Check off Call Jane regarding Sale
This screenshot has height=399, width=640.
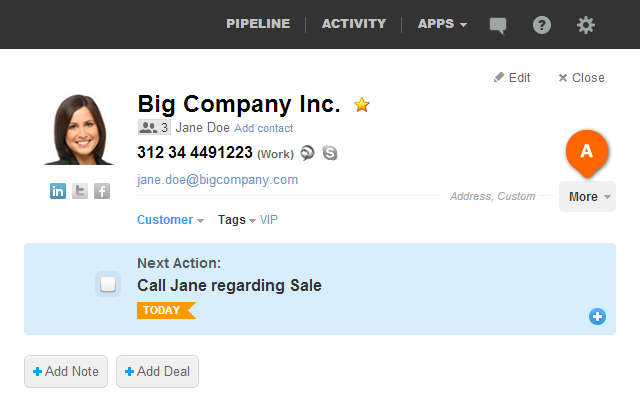108,284
